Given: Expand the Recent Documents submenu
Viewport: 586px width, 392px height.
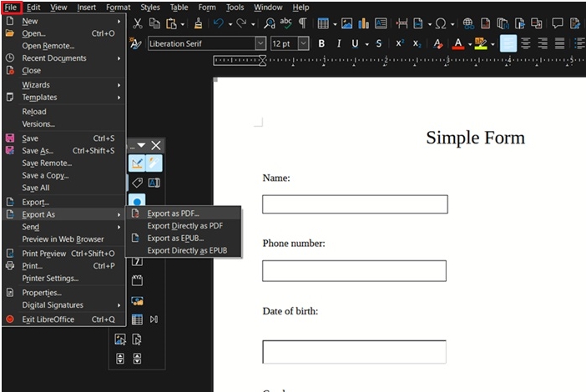Looking at the screenshot, I should tap(63, 58).
